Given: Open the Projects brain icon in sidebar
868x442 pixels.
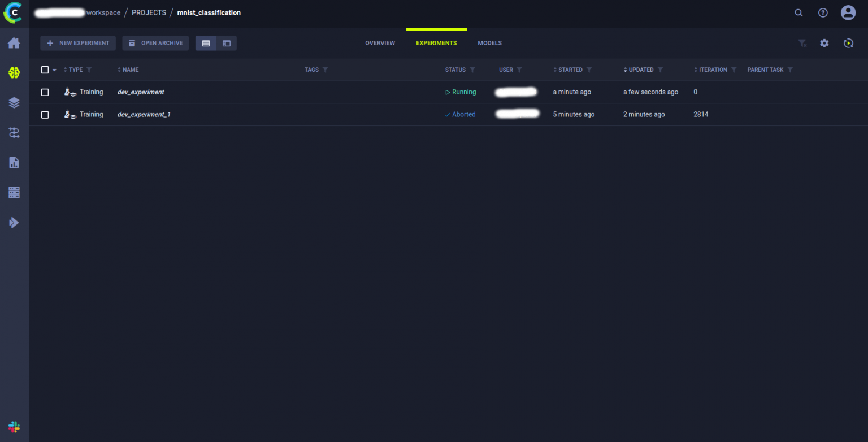Looking at the screenshot, I should (x=14, y=72).
